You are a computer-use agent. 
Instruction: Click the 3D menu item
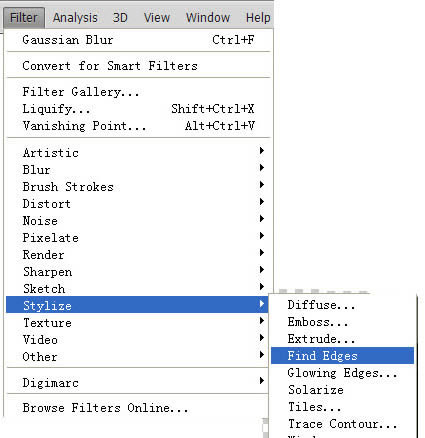coord(120,18)
